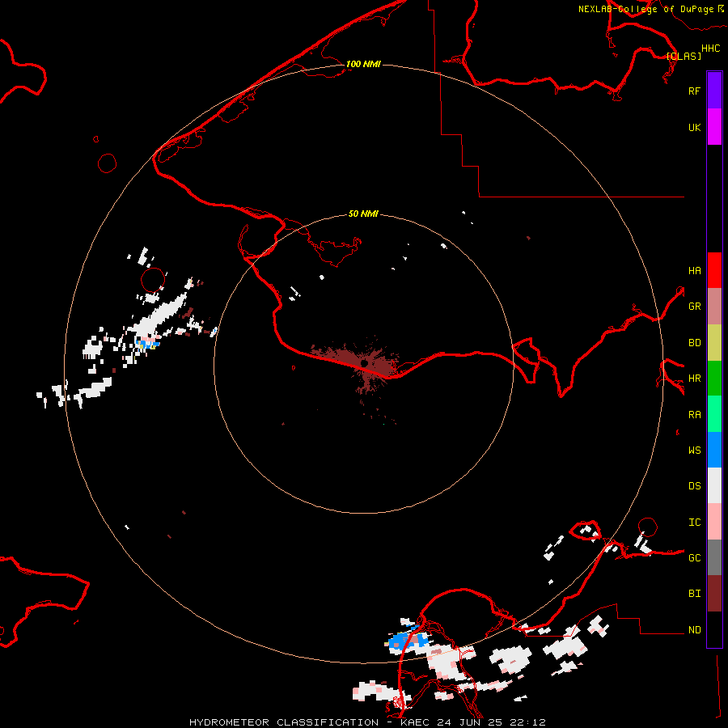Click the purple RF legend color swatch
Image resolution: width=728 pixels, height=728 pixels.
coord(714,91)
